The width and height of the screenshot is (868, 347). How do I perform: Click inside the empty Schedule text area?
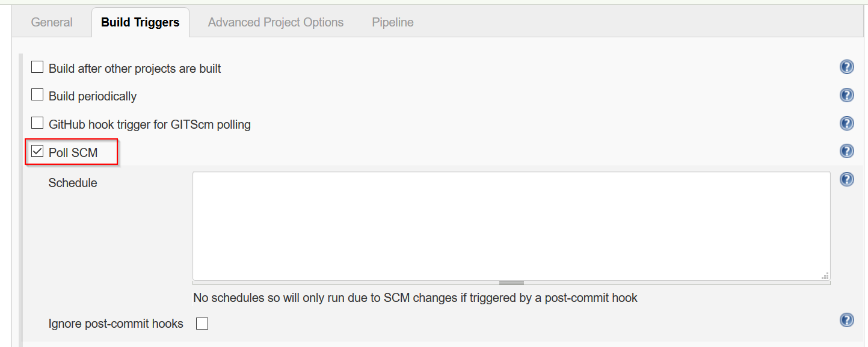[511, 226]
